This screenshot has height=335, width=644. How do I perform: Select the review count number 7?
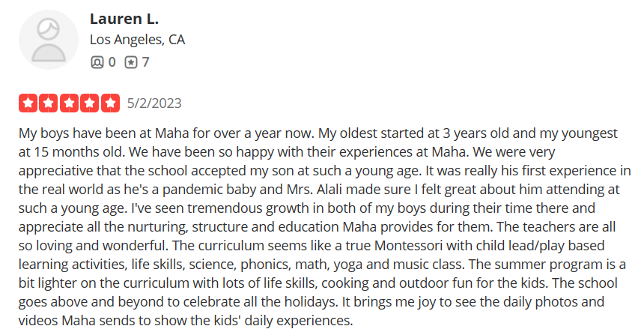point(145,62)
